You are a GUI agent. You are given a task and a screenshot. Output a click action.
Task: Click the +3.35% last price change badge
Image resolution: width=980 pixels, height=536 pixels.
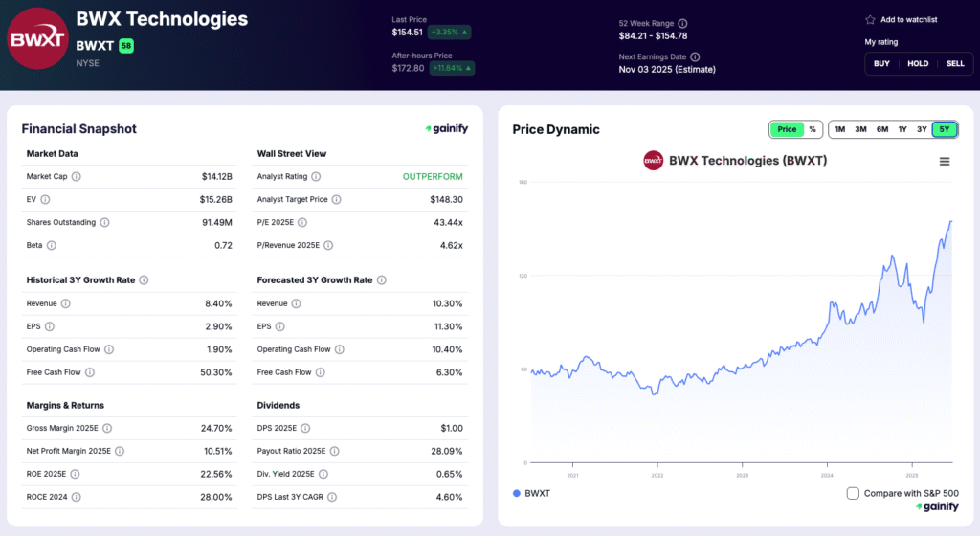[x=450, y=32]
